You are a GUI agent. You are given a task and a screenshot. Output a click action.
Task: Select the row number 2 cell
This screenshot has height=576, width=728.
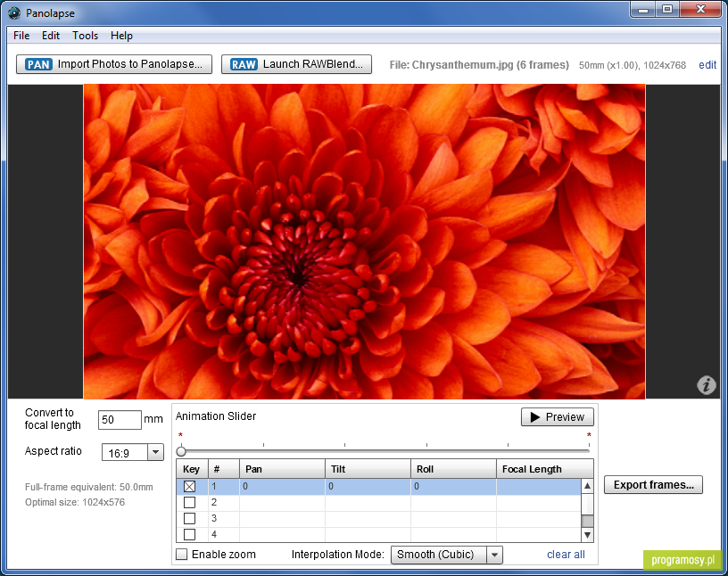point(224,502)
